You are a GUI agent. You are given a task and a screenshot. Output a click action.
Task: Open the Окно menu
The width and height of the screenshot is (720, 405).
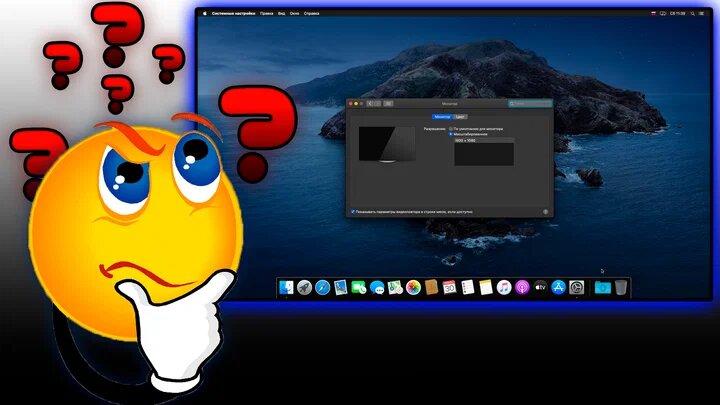(294, 13)
